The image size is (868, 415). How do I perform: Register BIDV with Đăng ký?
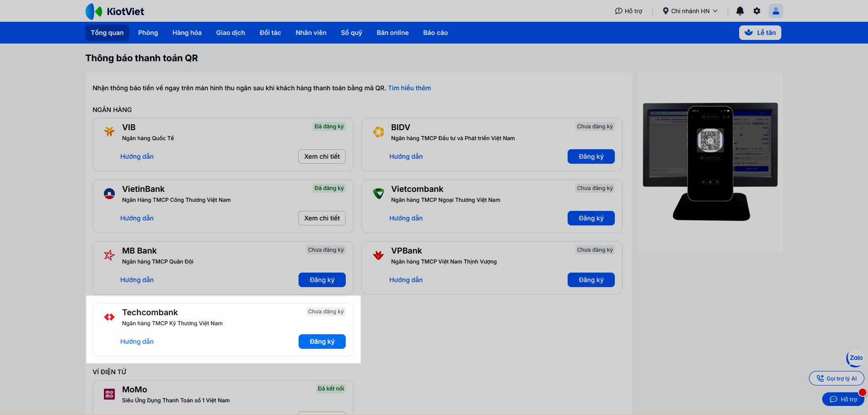pyautogui.click(x=591, y=156)
